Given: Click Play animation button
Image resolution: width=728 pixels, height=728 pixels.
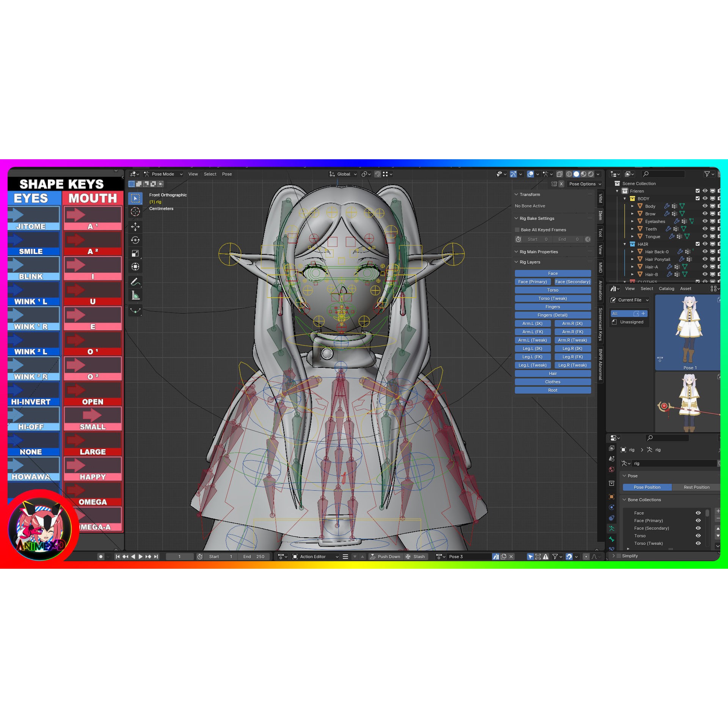Looking at the screenshot, I should pyautogui.click(x=141, y=557).
